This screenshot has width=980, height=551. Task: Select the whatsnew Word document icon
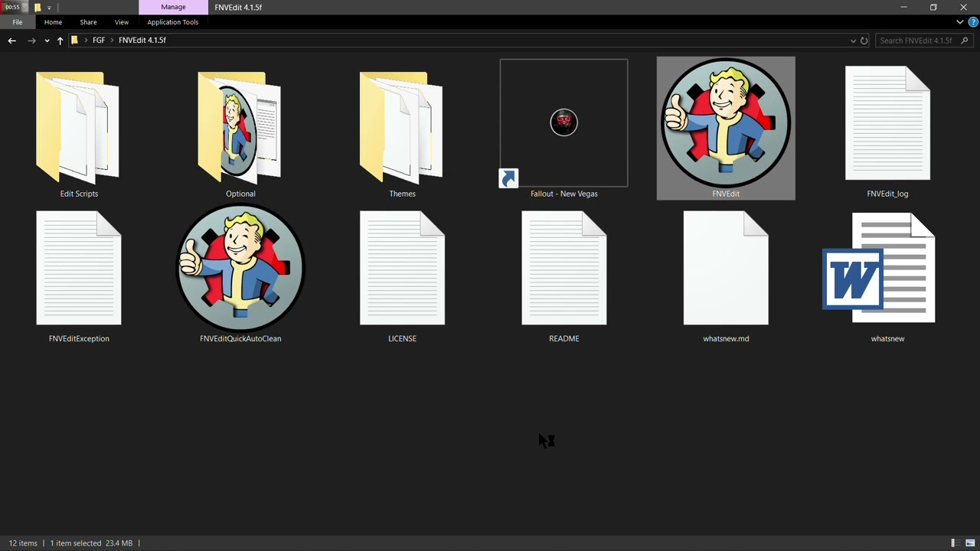[x=879, y=268]
